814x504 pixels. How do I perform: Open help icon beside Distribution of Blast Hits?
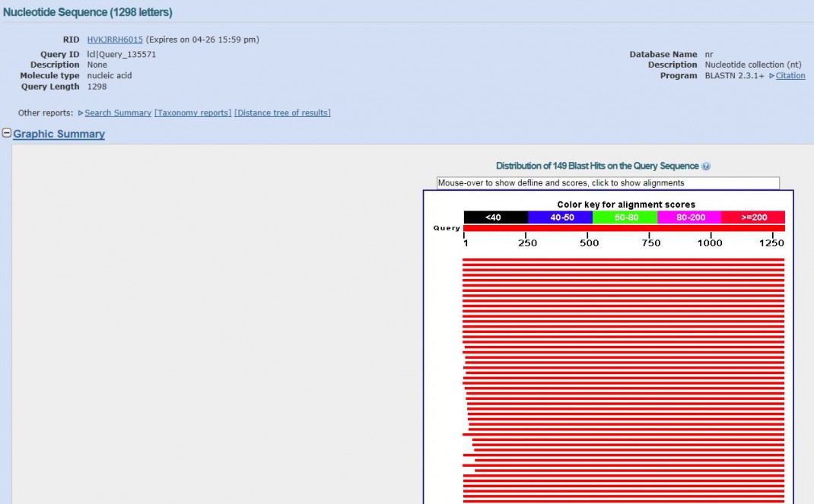click(706, 166)
